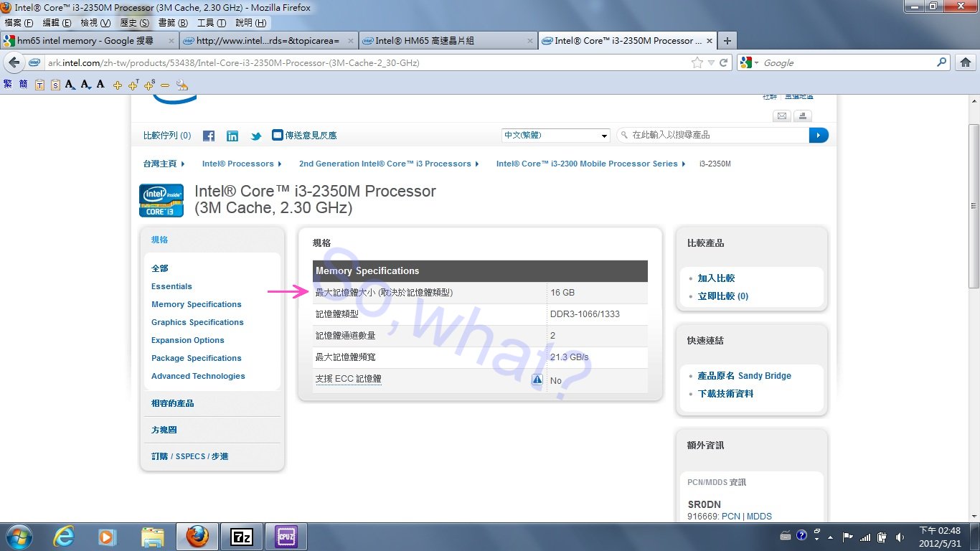
Task: Open a new tab with the plus button
Action: (727, 41)
